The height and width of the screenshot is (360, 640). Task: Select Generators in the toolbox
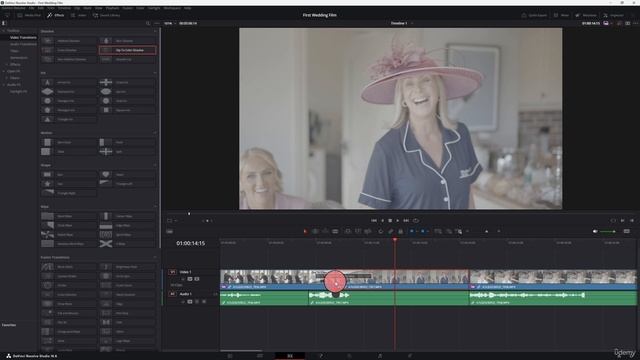(19, 58)
